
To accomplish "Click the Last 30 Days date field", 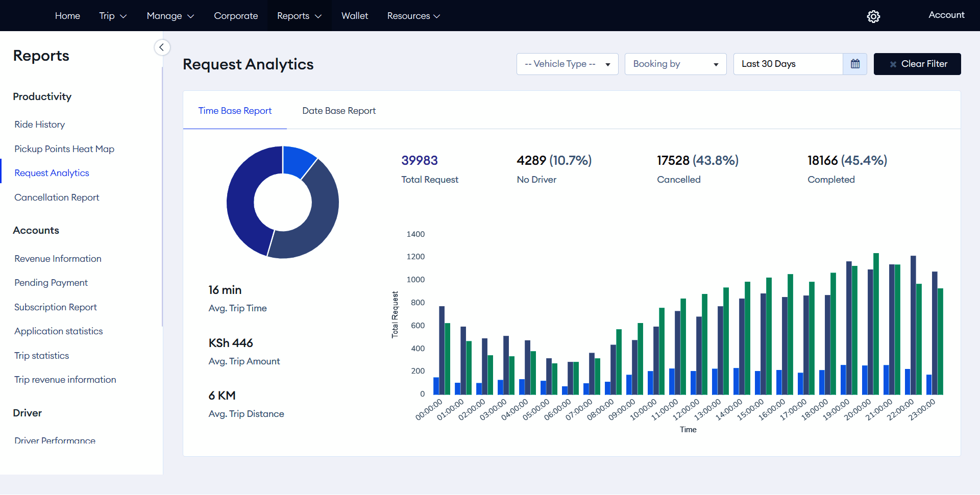I will (788, 64).
